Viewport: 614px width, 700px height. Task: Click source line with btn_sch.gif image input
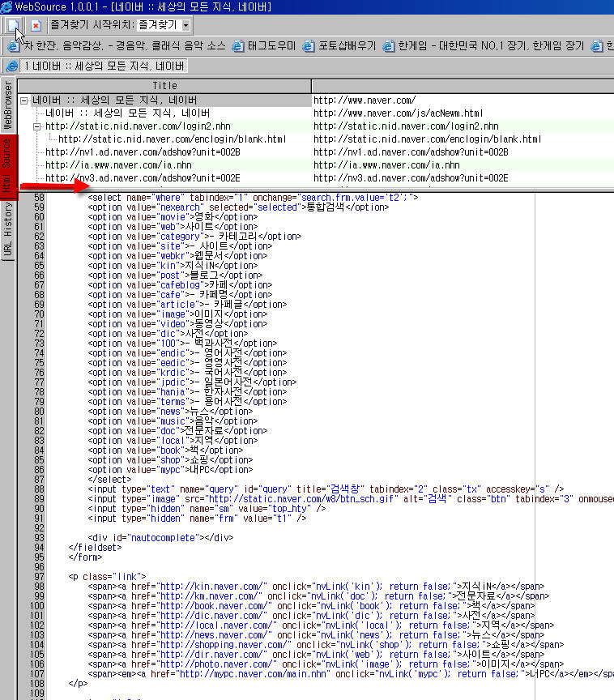click(x=350, y=499)
